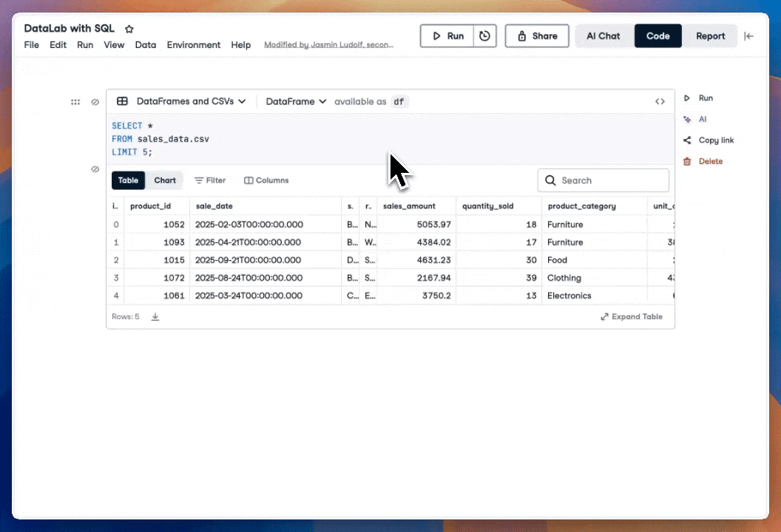Open the Environment menu
Viewport: 781px width, 532px height.
[x=194, y=45]
